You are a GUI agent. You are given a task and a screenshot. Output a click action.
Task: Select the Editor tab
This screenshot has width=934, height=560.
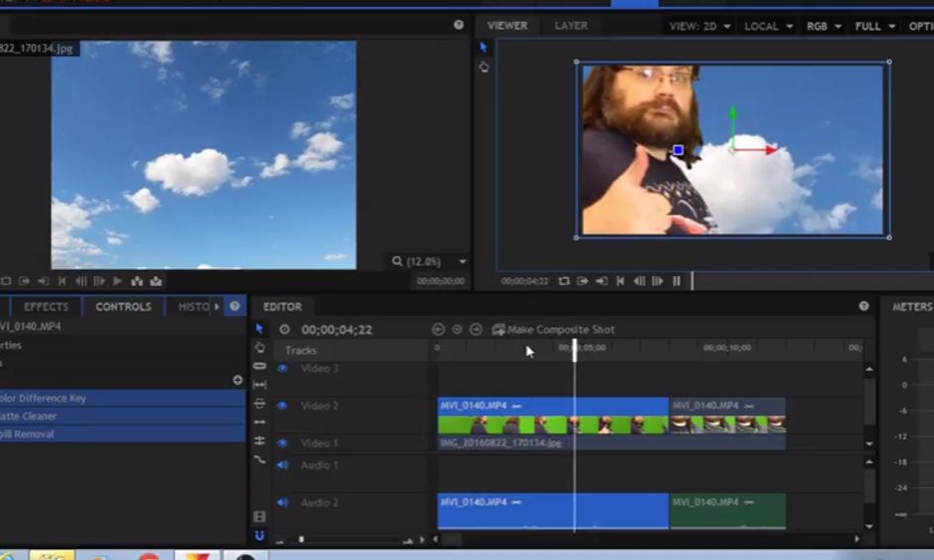pos(282,307)
